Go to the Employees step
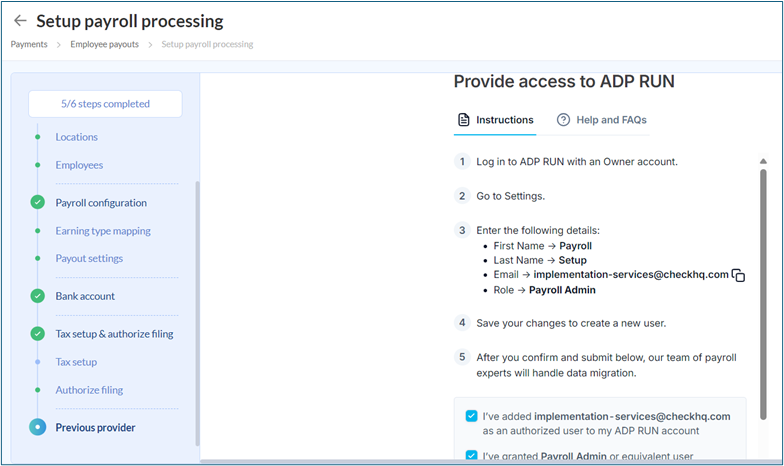The height and width of the screenshot is (466, 784). 79,165
